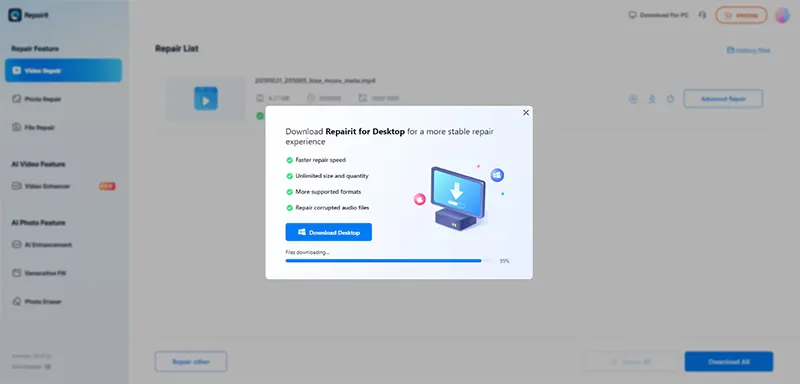Click the 'Files downloading...' status text

[x=307, y=252]
